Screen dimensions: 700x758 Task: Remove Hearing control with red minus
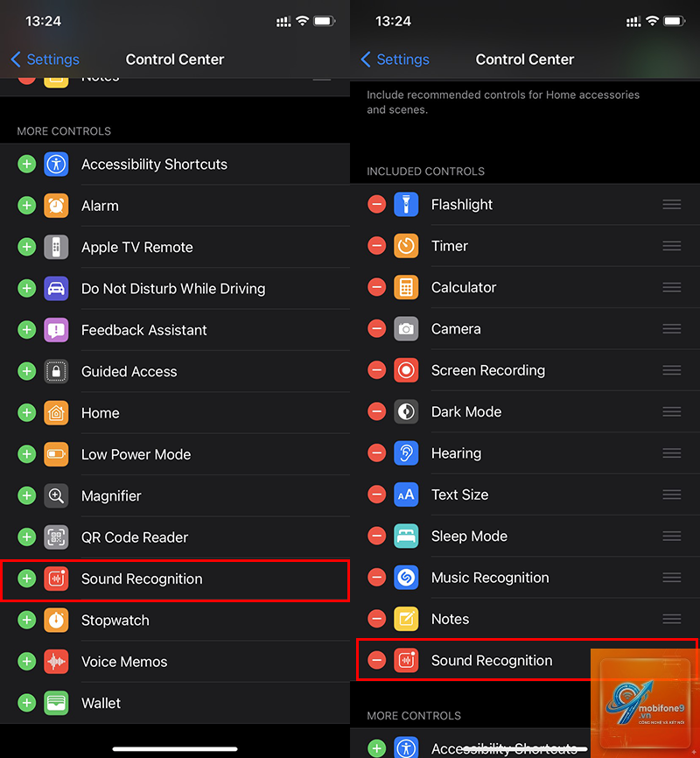(x=376, y=453)
